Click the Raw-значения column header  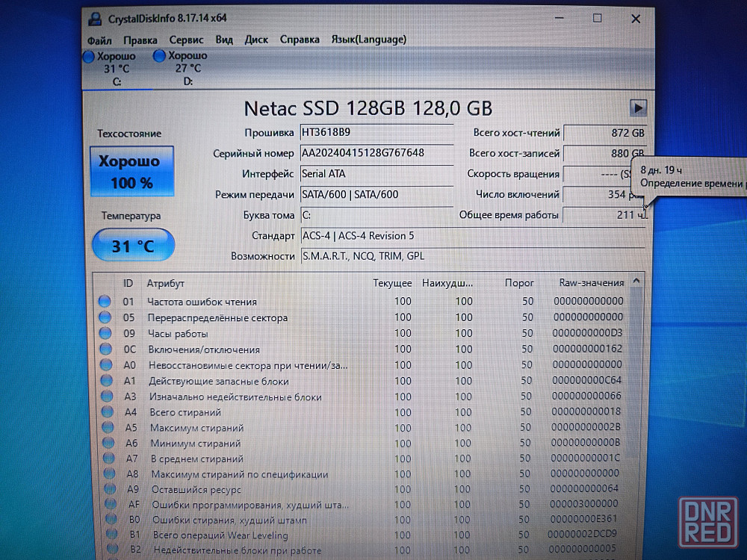coord(591,283)
